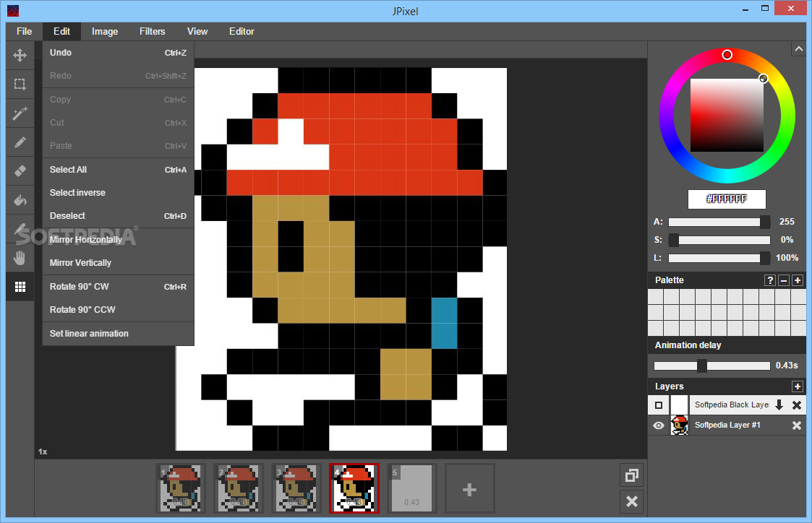Viewport: 812px width, 523px height.
Task: Choose Mirror Vertically
Action: click(x=118, y=263)
